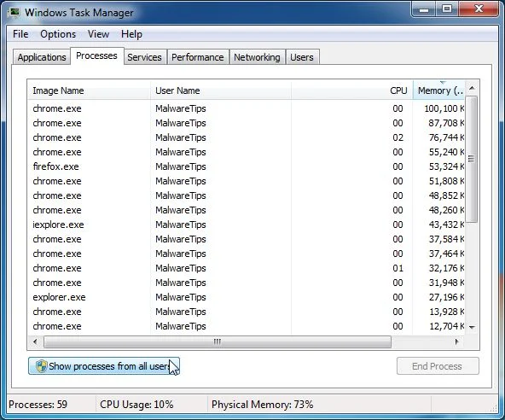Click the Task Manager title bar icon
Screen dimensions: 505x420
coord(15,12)
